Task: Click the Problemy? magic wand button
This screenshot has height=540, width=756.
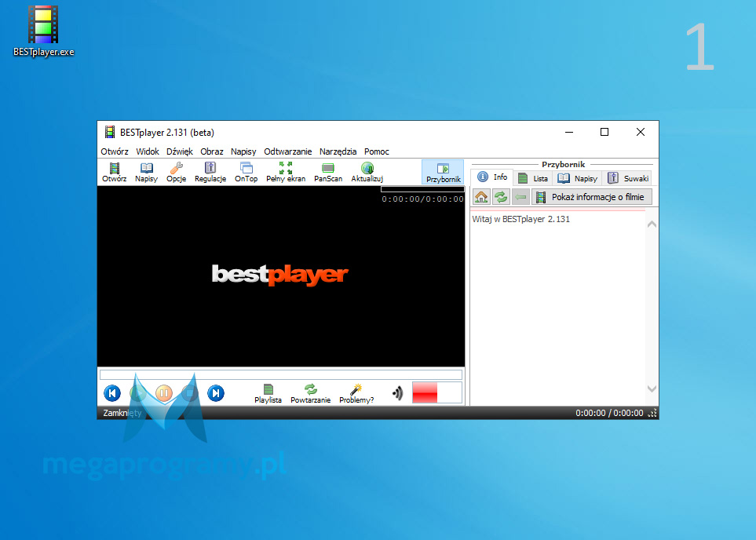Action: (356, 393)
